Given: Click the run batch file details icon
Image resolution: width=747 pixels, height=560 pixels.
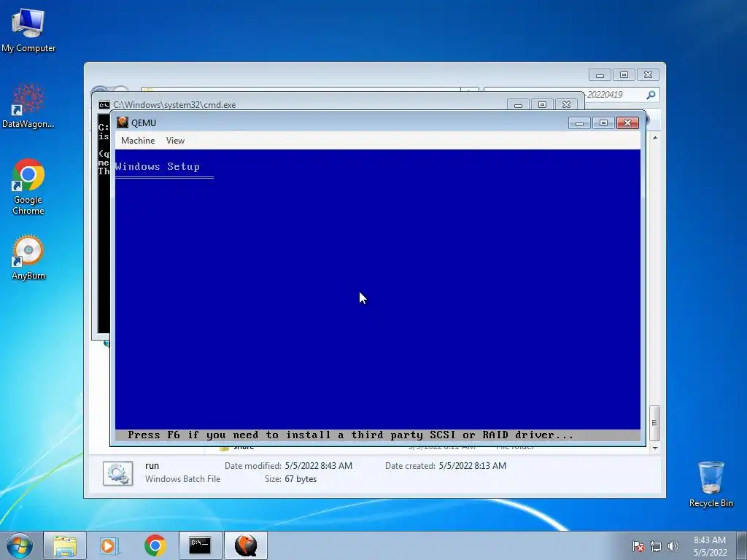Looking at the screenshot, I should click(x=117, y=472).
